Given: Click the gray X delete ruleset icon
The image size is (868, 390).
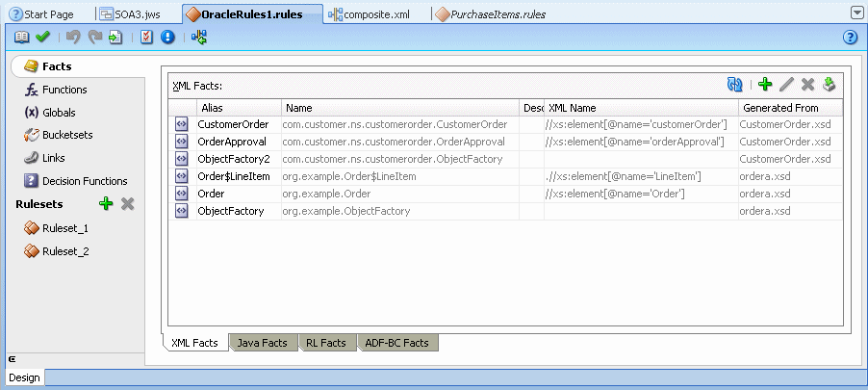Looking at the screenshot, I should click(128, 204).
